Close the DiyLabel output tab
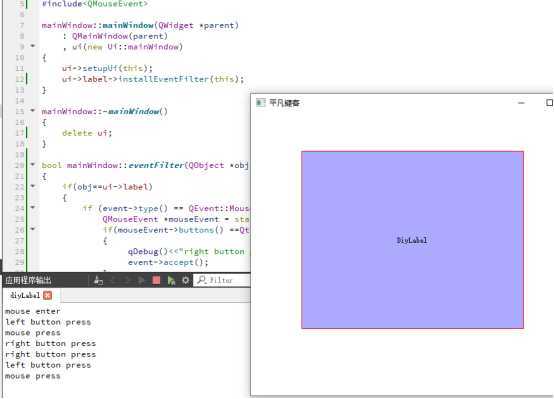 click(x=47, y=295)
